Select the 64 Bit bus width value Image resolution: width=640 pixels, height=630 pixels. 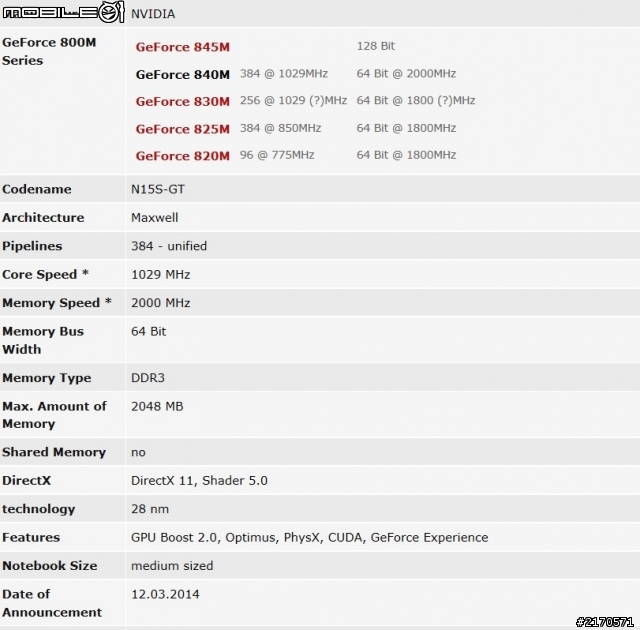(x=149, y=331)
